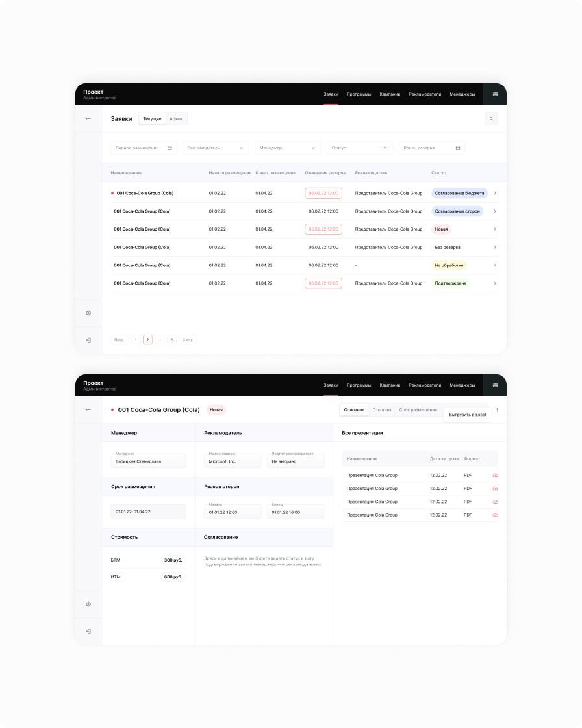
Task: Open calendar icon in Конец резерва filter
Action: [x=458, y=148]
